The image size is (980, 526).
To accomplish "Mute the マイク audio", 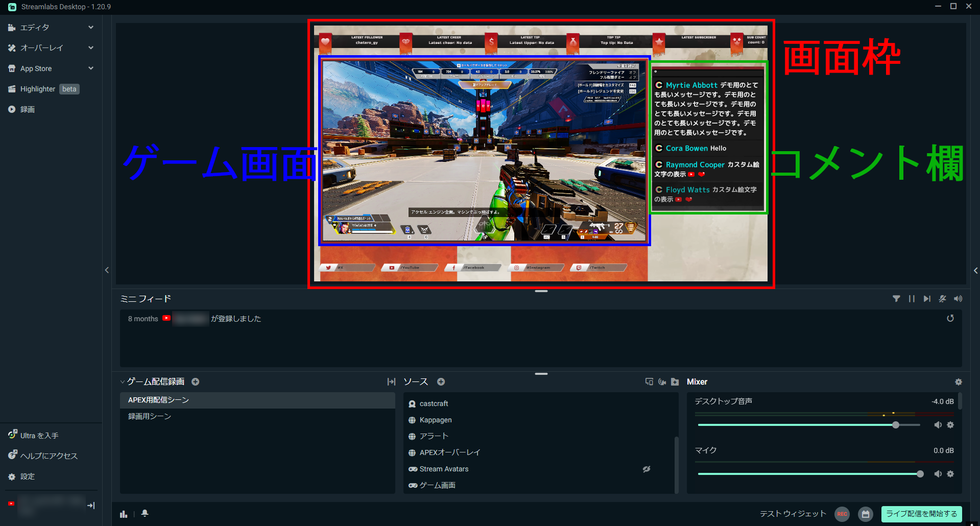I will point(938,474).
